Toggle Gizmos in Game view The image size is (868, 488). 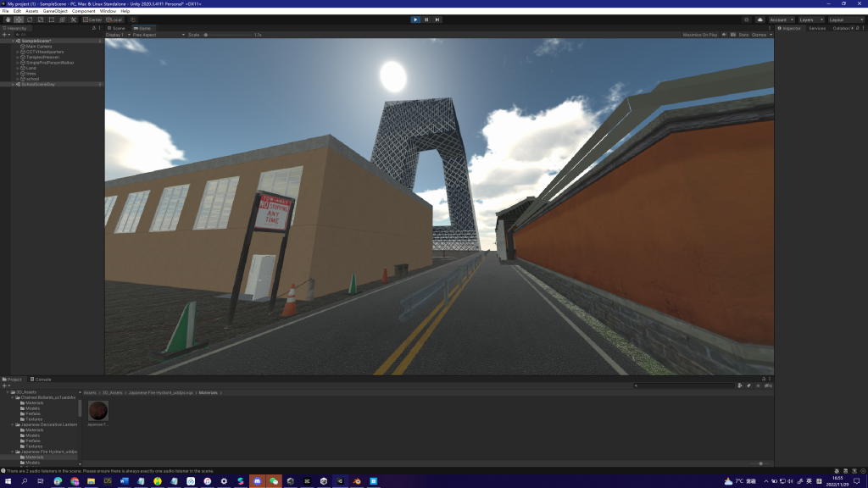tap(759, 35)
